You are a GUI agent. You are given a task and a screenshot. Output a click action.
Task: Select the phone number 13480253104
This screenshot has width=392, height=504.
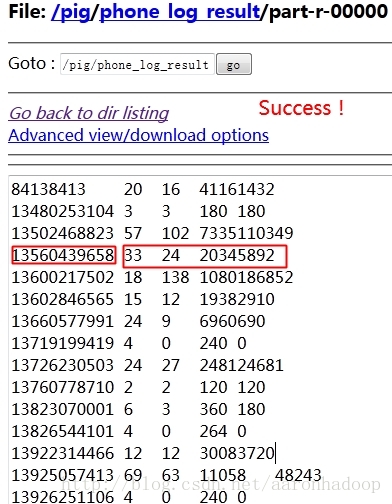[x=63, y=211]
